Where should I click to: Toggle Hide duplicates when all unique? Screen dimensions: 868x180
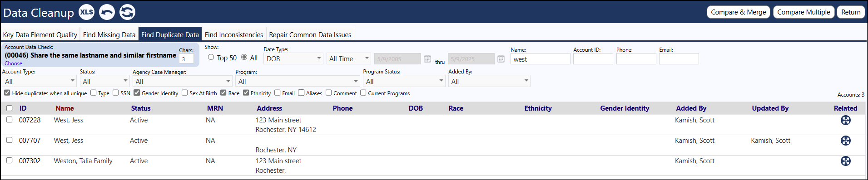coord(7,92)
